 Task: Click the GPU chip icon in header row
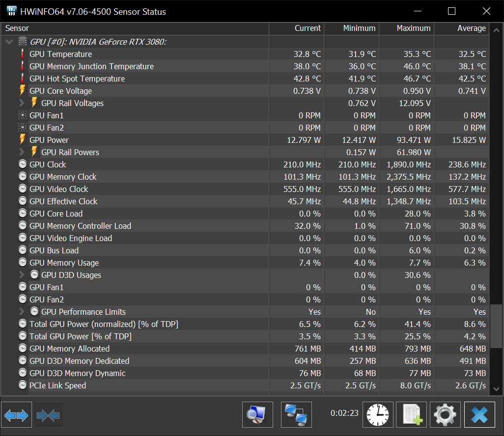(23, 41)
